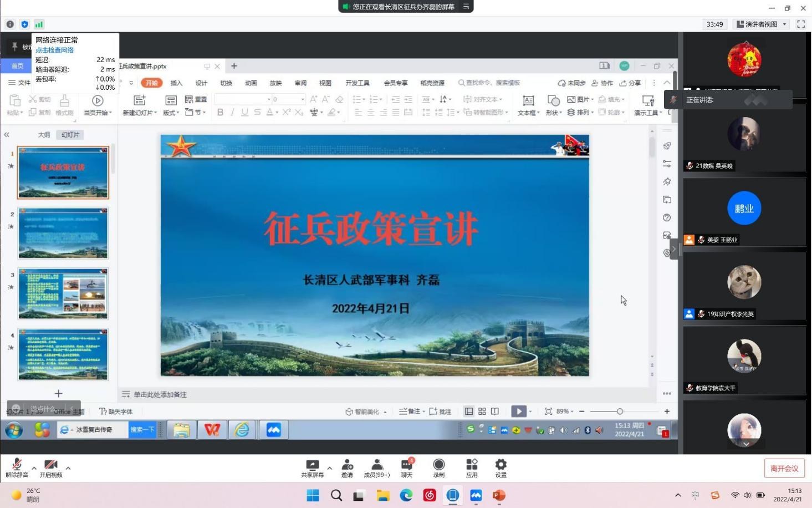Open the 聊天 chat panel
The height and width of the screenshot is (508, 812).
407,468
